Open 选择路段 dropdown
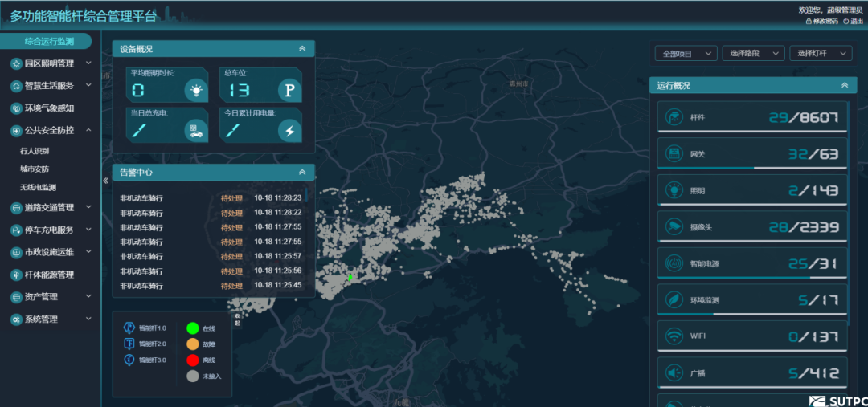The image size is (868, 407). pos(753,54)
